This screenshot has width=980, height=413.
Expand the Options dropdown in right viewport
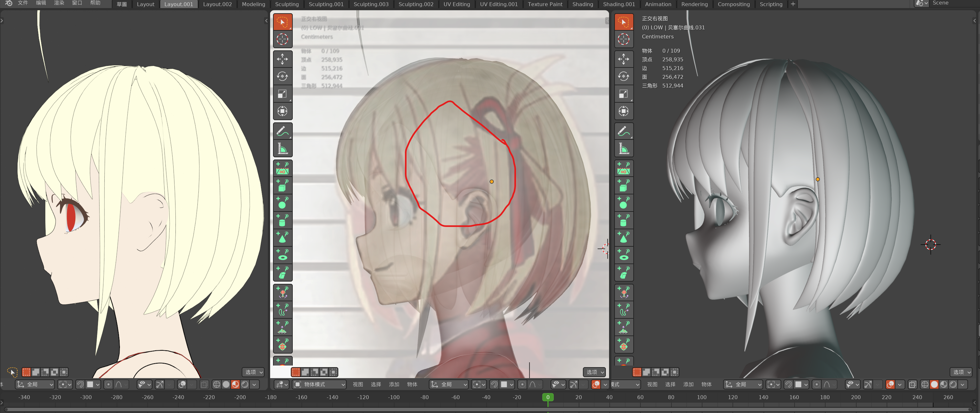(x=961, y=372)
